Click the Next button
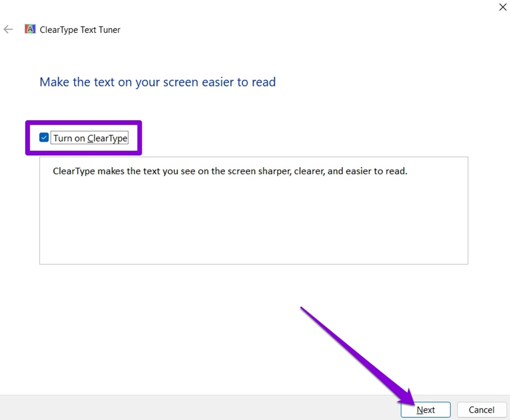This screenshot has height=420, width=510. 426,409
